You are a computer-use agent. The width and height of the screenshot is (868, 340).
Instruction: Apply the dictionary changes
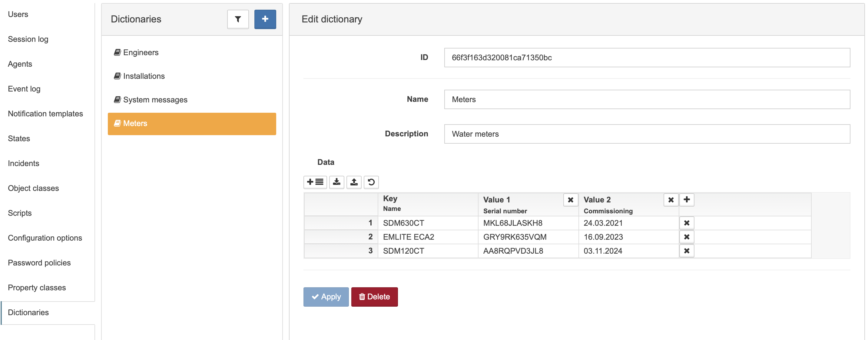coord(326,297)
